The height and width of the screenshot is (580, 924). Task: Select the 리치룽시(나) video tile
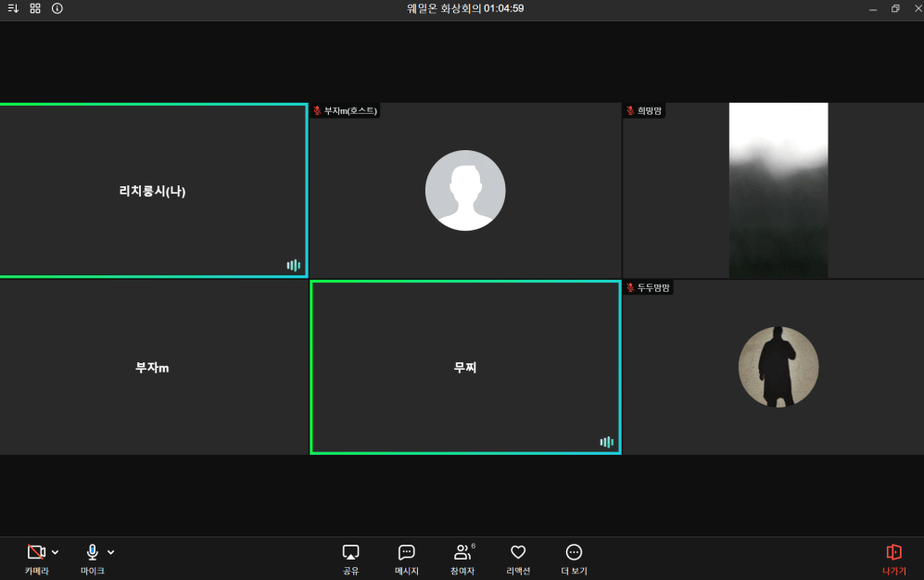[x=152, y=191]
